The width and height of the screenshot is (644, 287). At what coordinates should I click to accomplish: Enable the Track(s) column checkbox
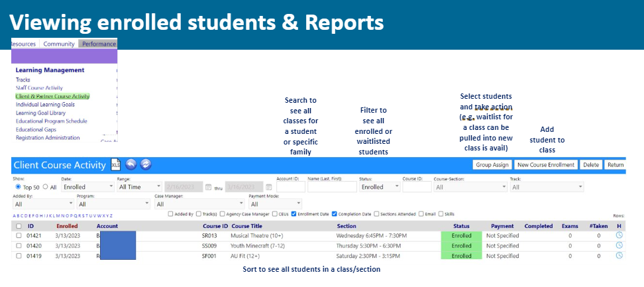click(x=199, y=214)
